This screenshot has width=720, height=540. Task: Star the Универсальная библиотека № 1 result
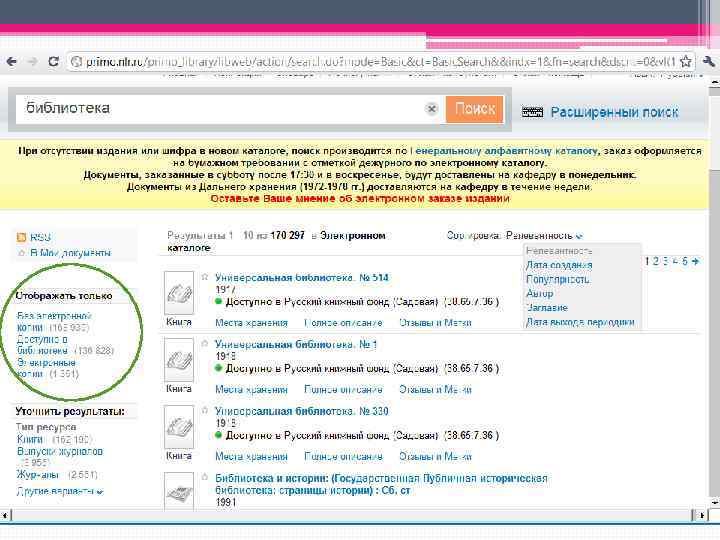coord(205,343)
